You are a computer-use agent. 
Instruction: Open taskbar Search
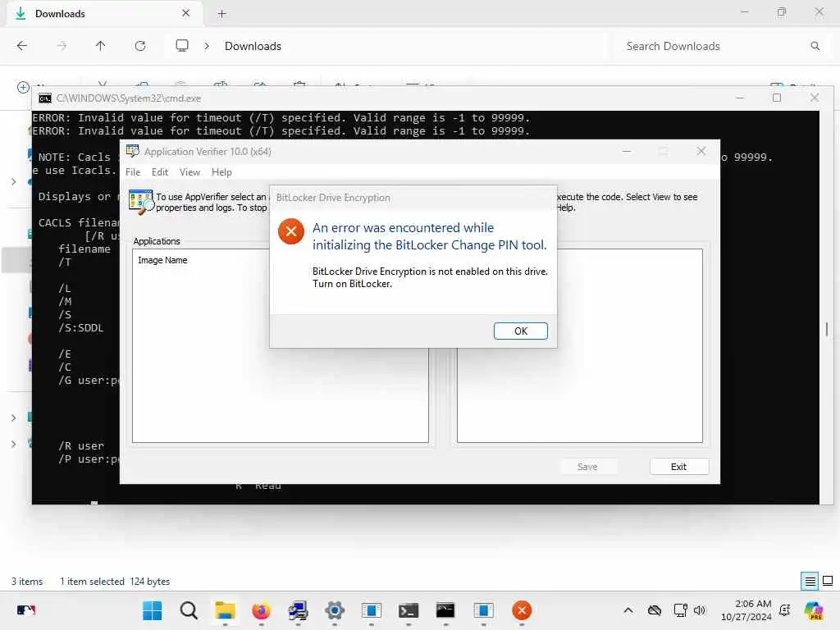[189, 610]
